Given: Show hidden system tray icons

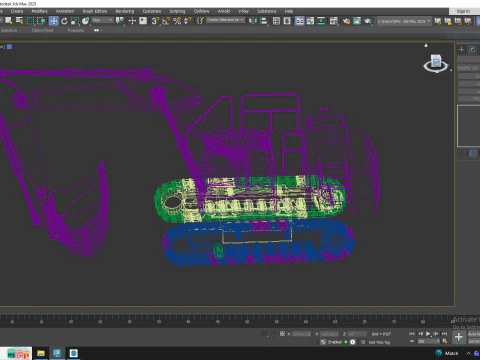Looking at the screenshot, I should click(x=468, y=353).
